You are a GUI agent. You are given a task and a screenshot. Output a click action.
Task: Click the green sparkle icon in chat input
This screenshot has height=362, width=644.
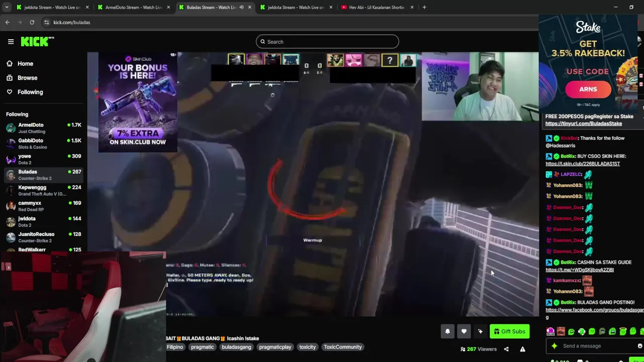(554, 346)
